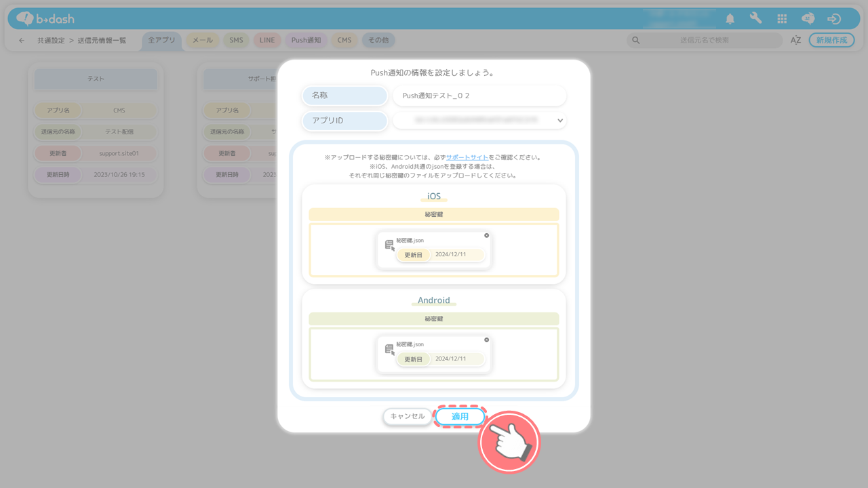Switch to the メール tab
Viewport: 868px width, 488px height.
(x=202, y=41)
